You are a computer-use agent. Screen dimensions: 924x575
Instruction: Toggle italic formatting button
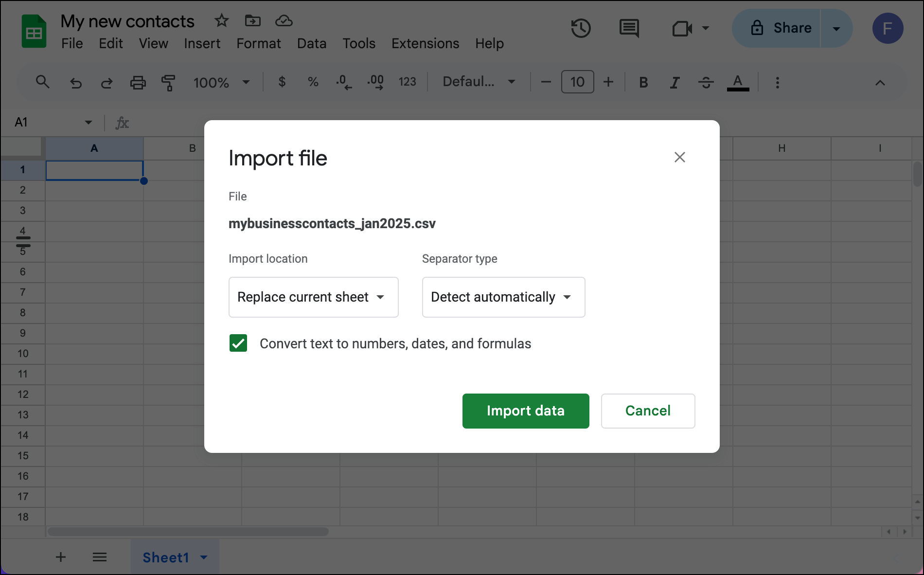(675, 82)
